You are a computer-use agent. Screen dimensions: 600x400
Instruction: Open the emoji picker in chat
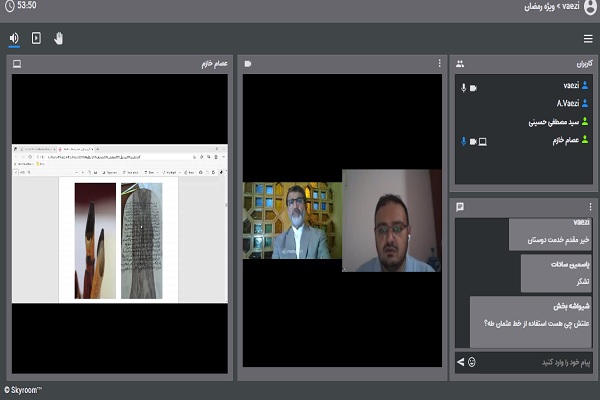pos(472,361)
